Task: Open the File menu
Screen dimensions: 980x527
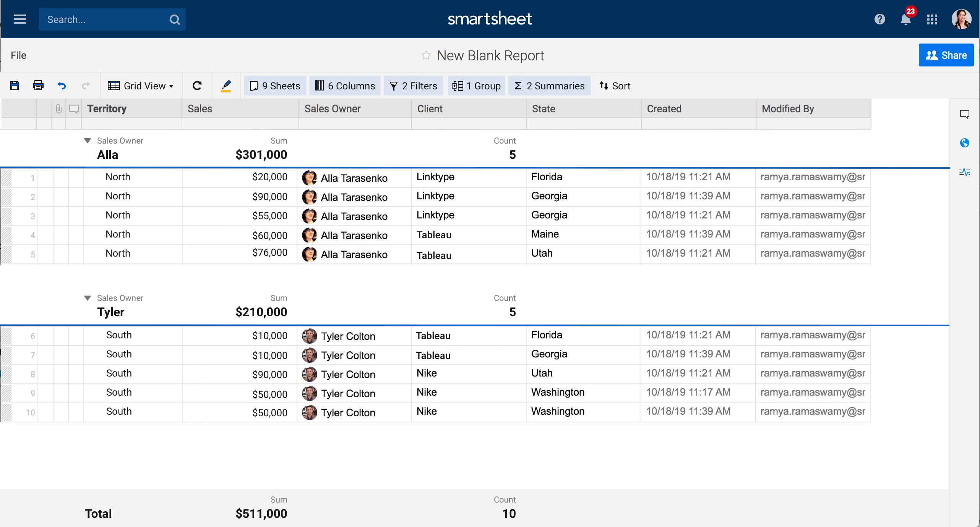Action: (x=18, y=55)
